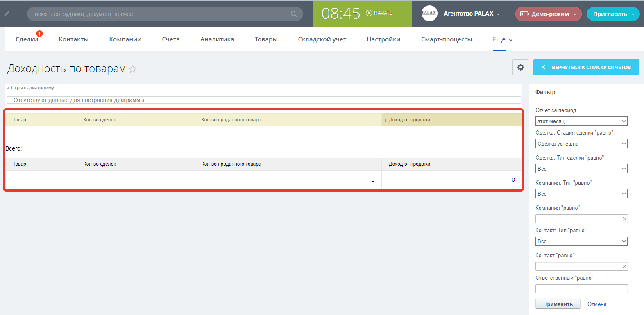This screenshot has width=644, height=315.
Task: Clear the Контакт filter with x icon
Action: [624, 267]
